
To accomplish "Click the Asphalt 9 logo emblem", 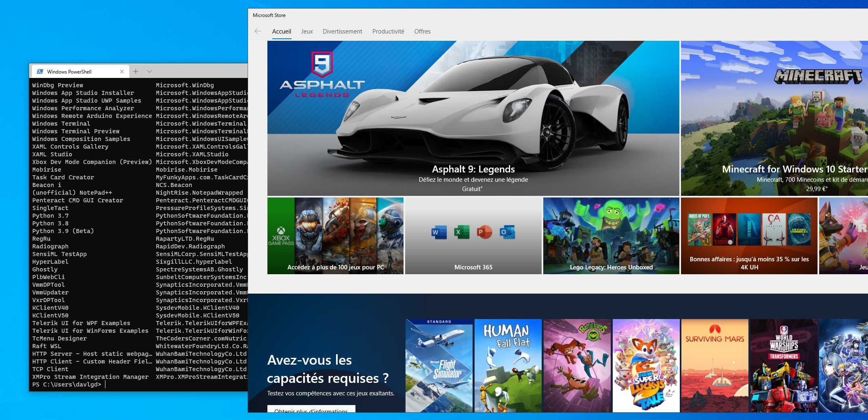I will (322, 64).
